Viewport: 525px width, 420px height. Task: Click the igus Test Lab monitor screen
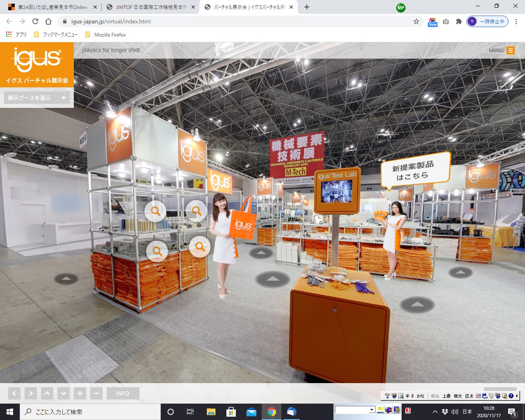(337, 192)
